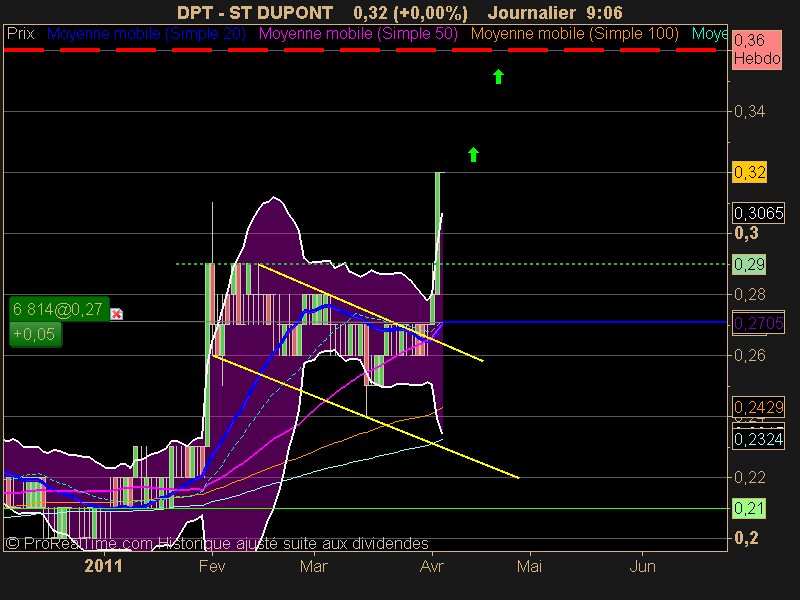The image size is (800, 600).
Task: Click the 0,28 price axis tick
Action: click(x=749, y=294)
